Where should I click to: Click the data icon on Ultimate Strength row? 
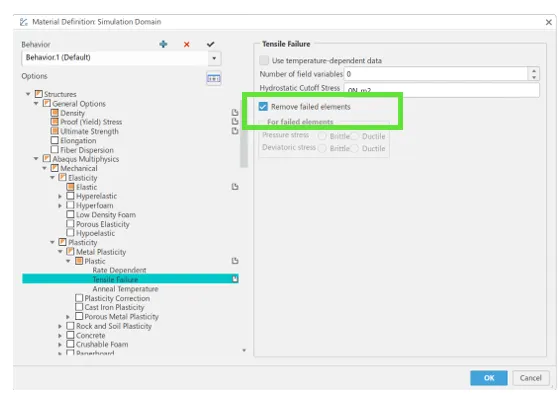click(235, 131)
